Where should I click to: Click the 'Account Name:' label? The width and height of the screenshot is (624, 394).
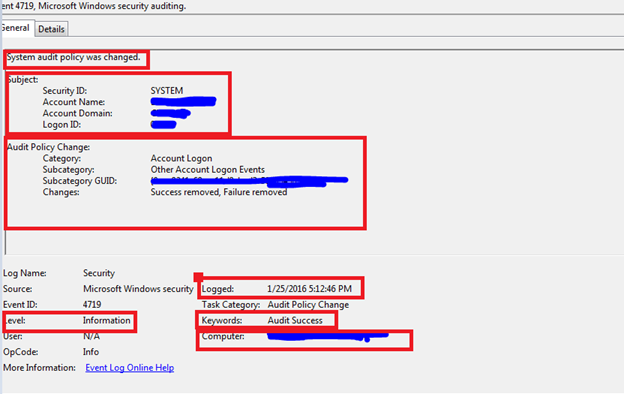point(74,102)
